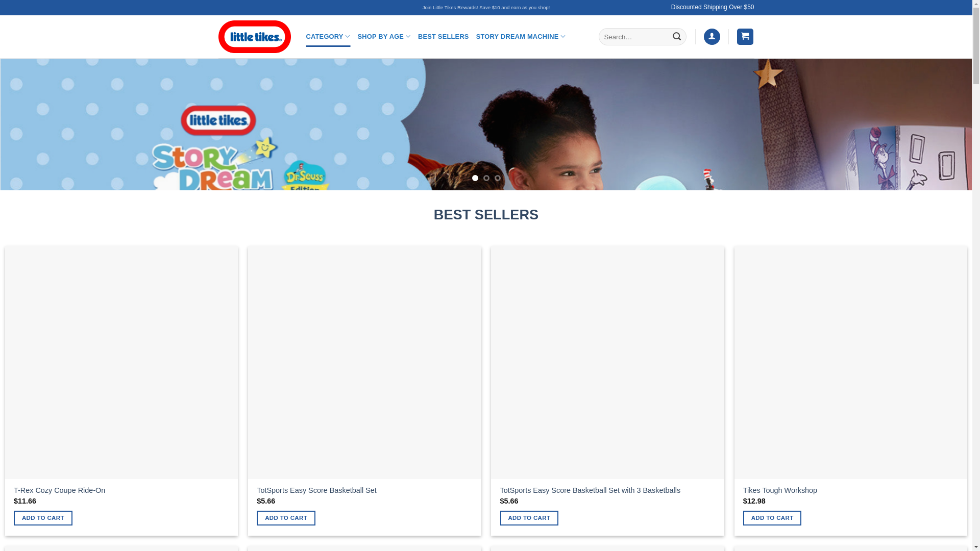
Task: Open Basketball Set with 3 Basketballs link
Action: [590, 490]
